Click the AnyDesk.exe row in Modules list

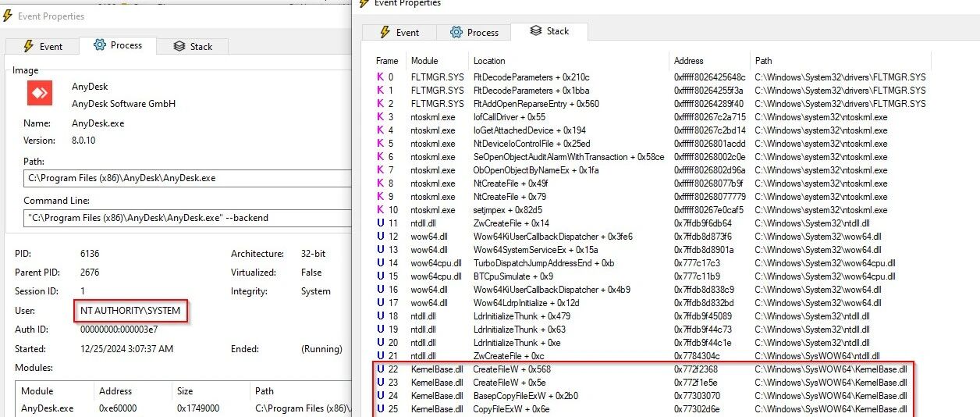(183, 408)
